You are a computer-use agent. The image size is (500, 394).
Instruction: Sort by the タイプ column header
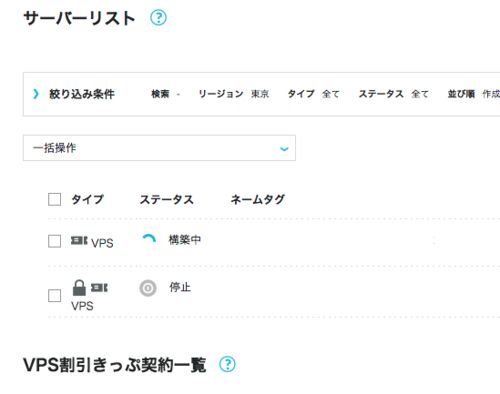[87, 200]
